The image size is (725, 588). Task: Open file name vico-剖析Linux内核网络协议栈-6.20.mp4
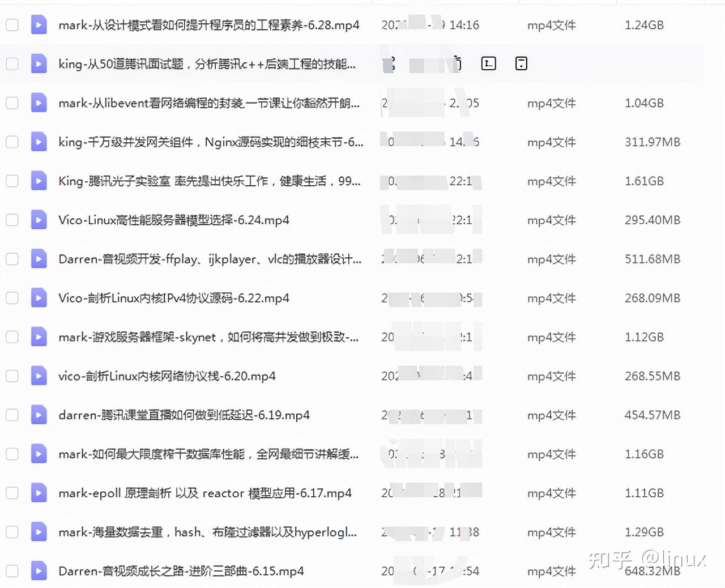(167, 376)
